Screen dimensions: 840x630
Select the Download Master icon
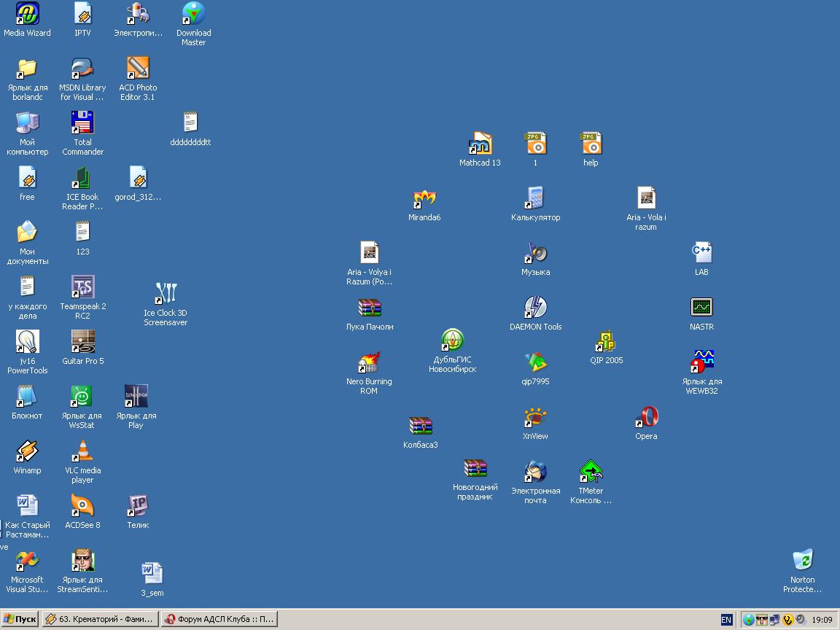193,14
